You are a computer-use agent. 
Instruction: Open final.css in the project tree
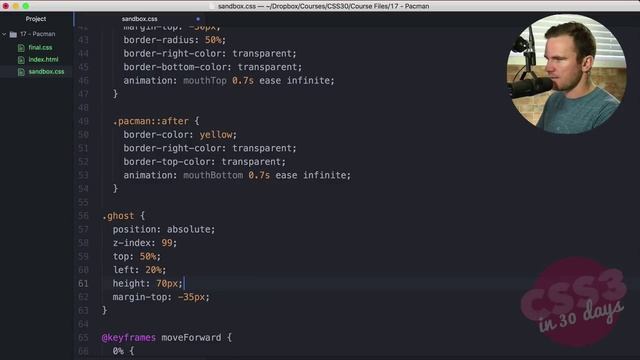[x=40, y=47]
